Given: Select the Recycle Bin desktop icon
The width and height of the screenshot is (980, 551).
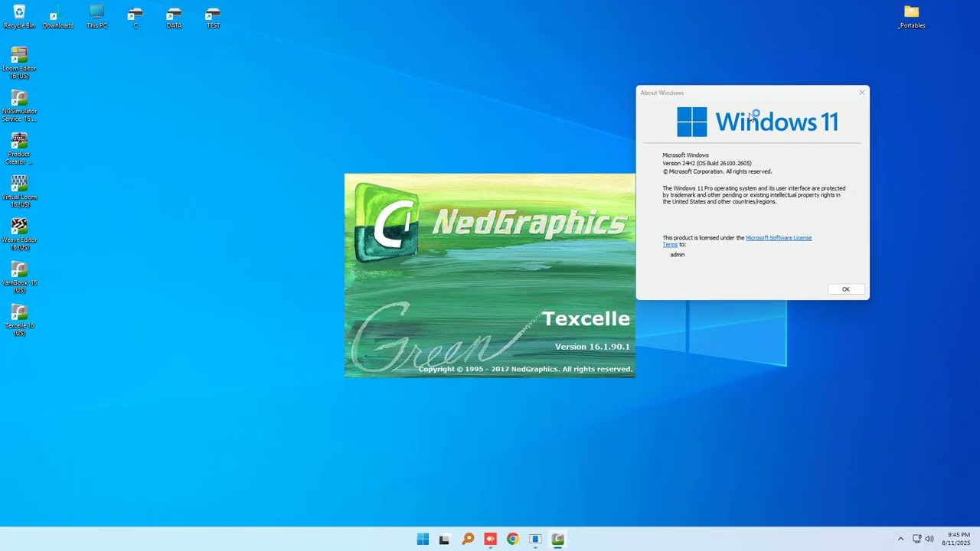Looking at the screenshot, I should [x=19, y=16].
